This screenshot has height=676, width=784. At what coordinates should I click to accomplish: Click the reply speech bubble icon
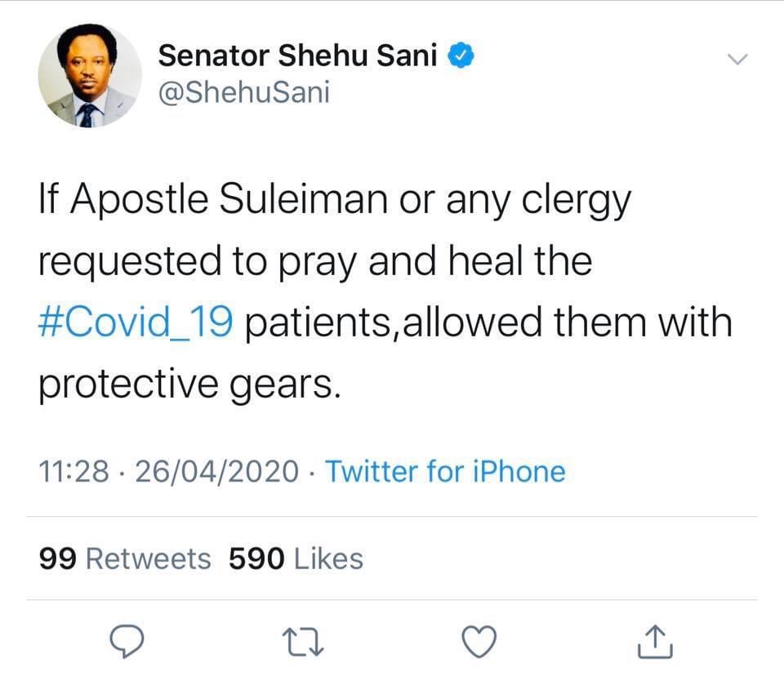point(127,641)
